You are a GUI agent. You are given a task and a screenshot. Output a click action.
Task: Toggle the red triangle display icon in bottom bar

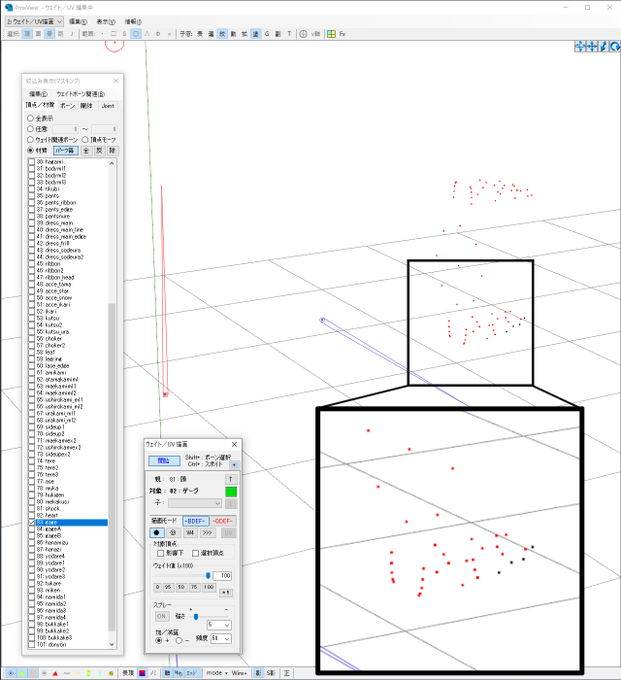(x=55, y=673)
